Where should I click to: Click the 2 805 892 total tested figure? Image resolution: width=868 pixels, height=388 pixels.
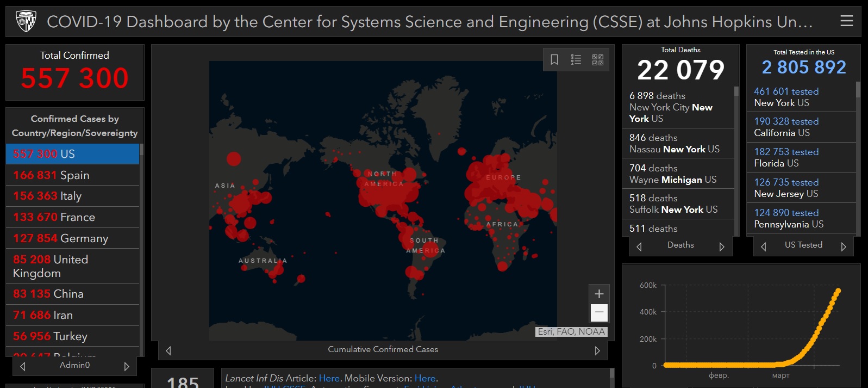[x=804, y=67]
